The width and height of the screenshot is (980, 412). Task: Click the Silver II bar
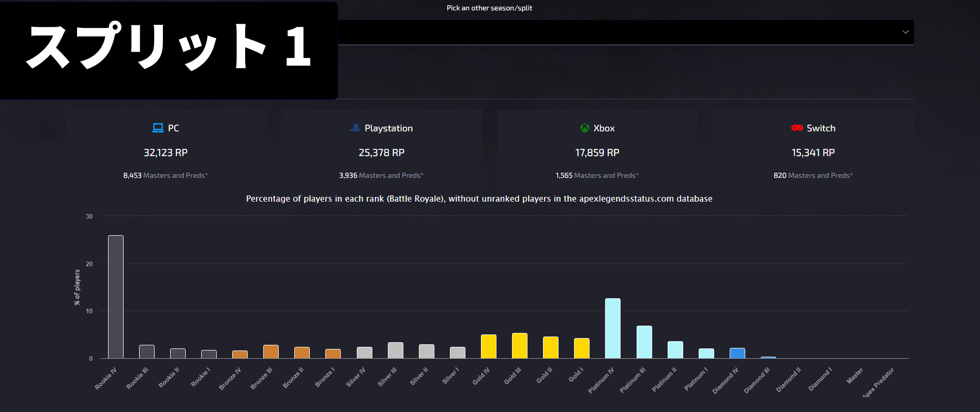[427, 352]
